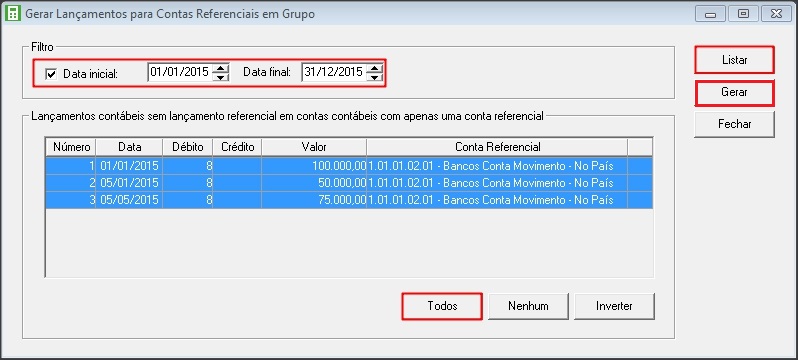Click Conta Referencial cell of entry number 2
This screenshot has height=360, width=798.
(x=497, y=183)
